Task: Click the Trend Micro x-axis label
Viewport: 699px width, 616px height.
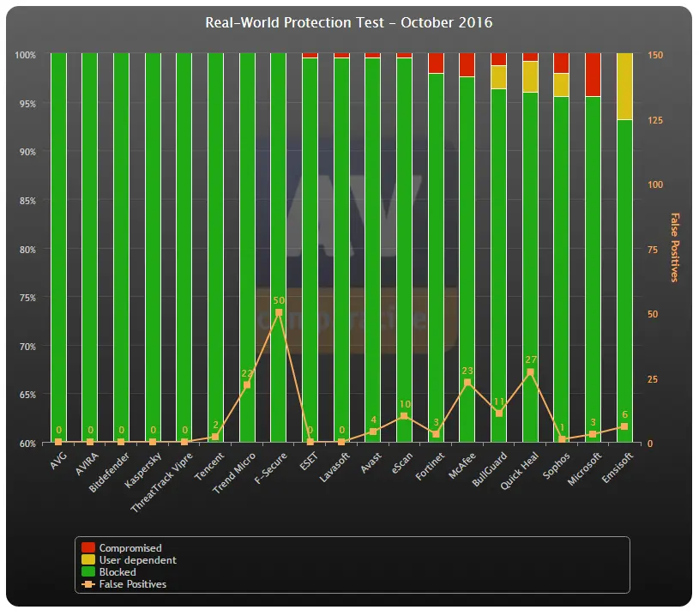Action: 234,473
